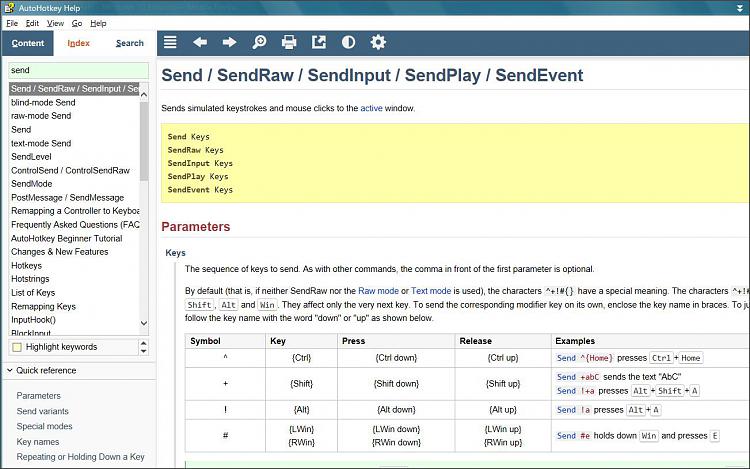Open settings with the gear icon
Screen dimensions: 750x469
point(378,43)
